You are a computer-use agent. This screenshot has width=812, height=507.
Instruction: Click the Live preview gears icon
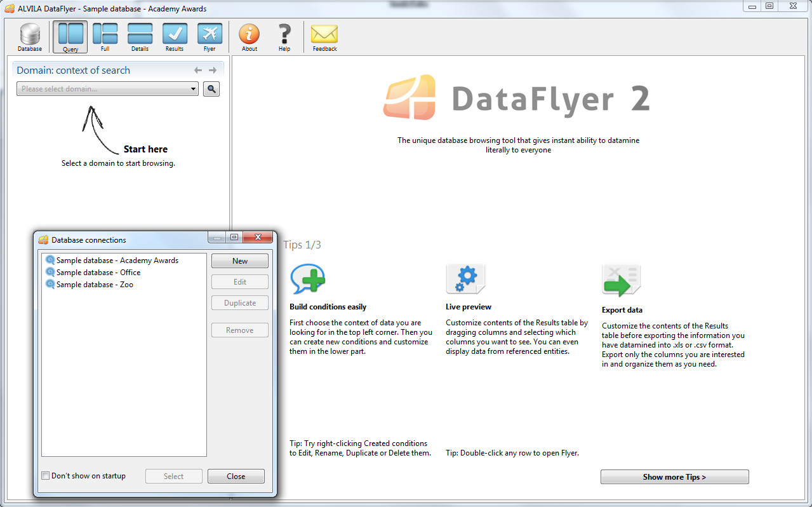[465, 280]
